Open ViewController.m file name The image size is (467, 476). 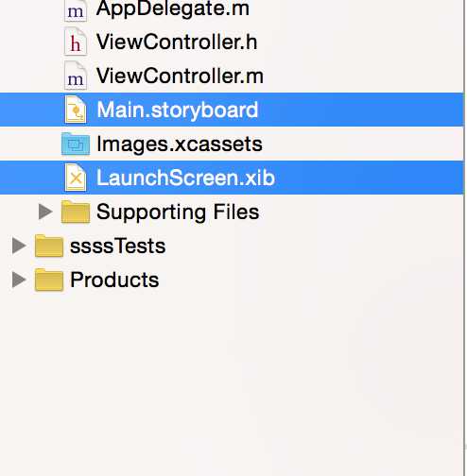point(180,76)
